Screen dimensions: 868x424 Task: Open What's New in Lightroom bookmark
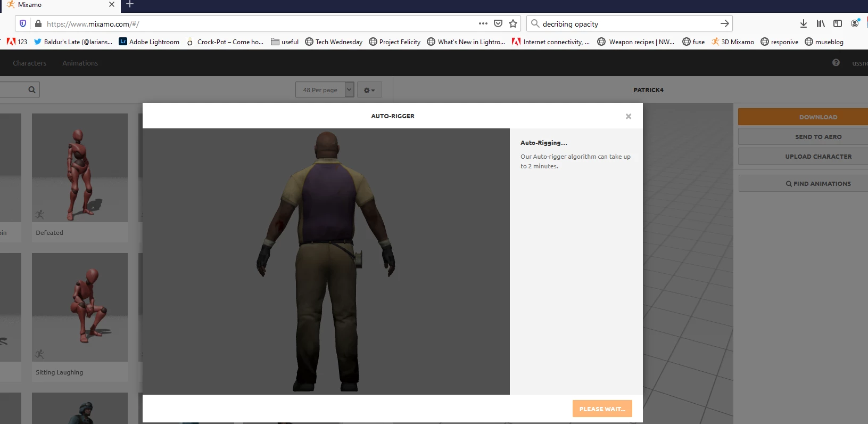point(466,42)
